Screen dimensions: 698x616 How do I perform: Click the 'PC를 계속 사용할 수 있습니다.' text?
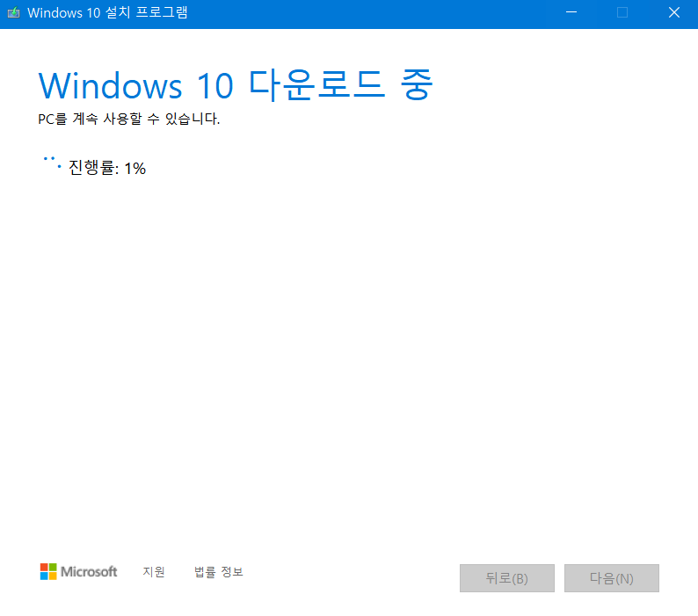[128, 119]
